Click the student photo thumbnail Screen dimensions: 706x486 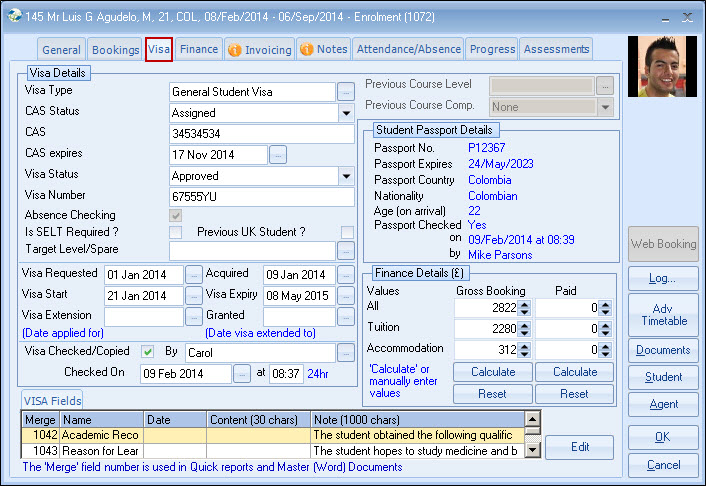662,67
